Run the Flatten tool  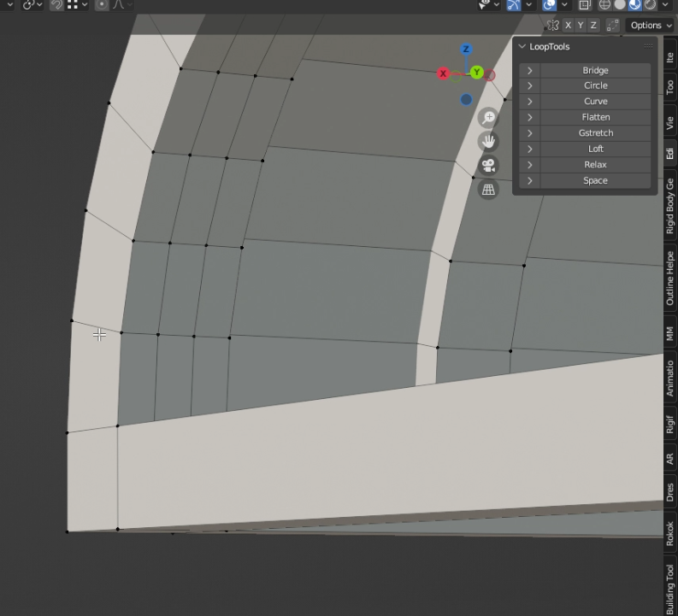pyautogui.click(x=595, y=118)
